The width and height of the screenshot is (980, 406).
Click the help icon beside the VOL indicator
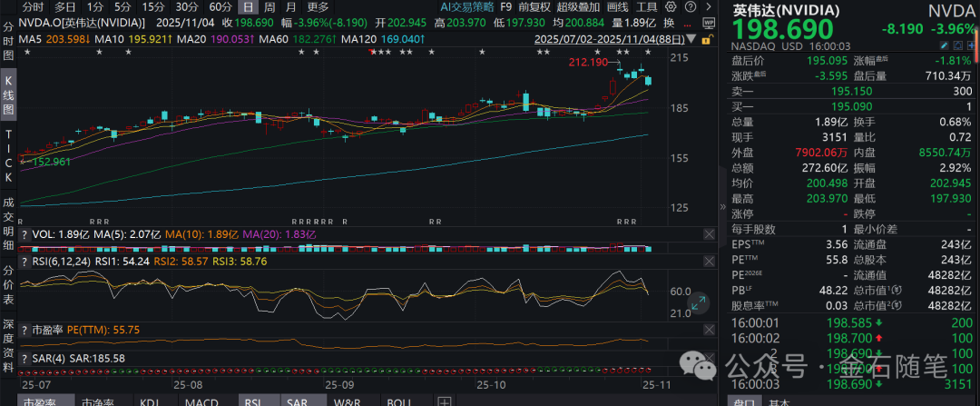pyautogui.click(x=24, y=234)
